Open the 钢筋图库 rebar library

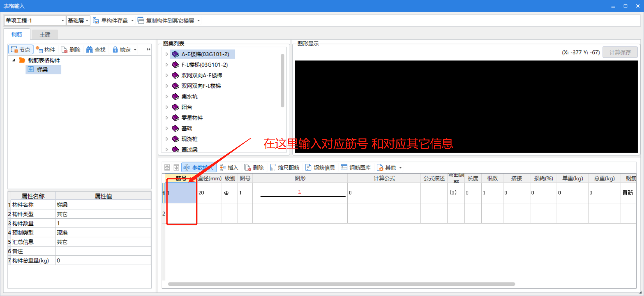click(356, 167)
